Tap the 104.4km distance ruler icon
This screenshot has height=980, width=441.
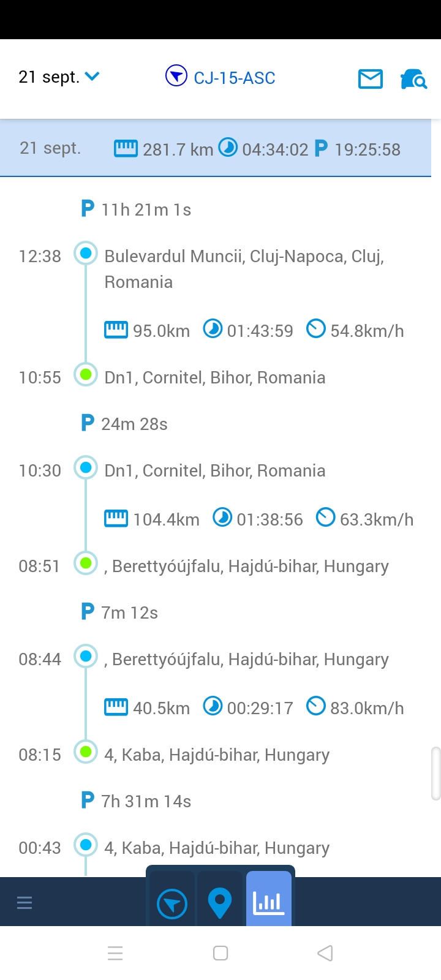116,518
